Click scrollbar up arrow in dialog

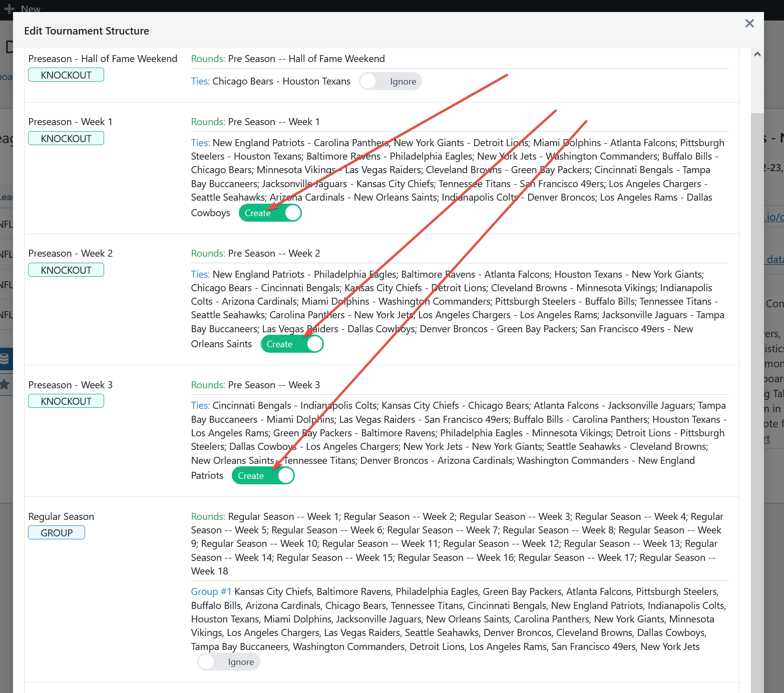(757, 54)
